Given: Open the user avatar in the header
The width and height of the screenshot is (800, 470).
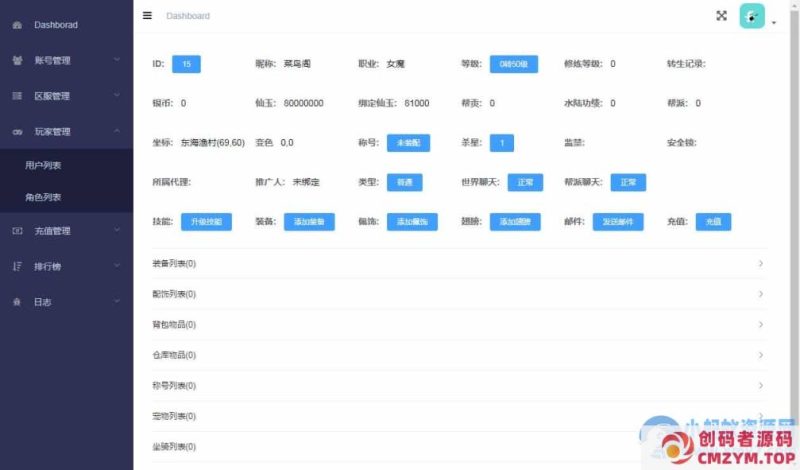Looking at the screenshot, I should [x=752, y=16].
